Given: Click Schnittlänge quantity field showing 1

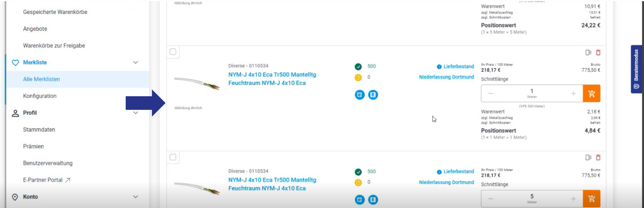Looking at the screenshot, I should (x=532, y=93).
